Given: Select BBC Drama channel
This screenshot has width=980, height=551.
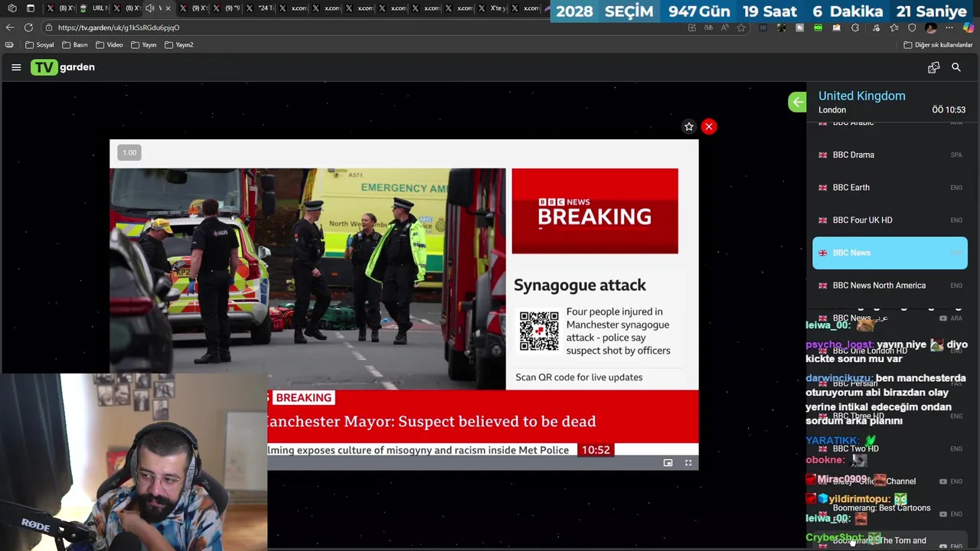Looking at the screenshot, I should 890,155.
